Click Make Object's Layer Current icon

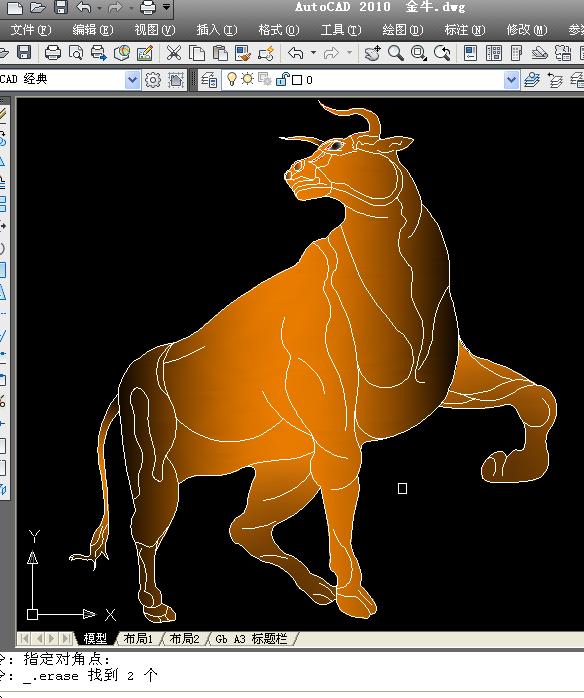pos(532,80)
